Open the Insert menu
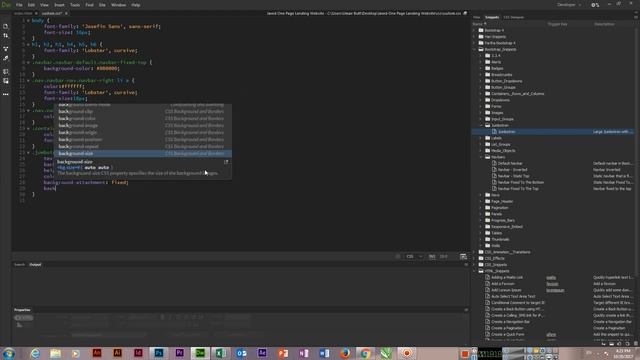 59,5
